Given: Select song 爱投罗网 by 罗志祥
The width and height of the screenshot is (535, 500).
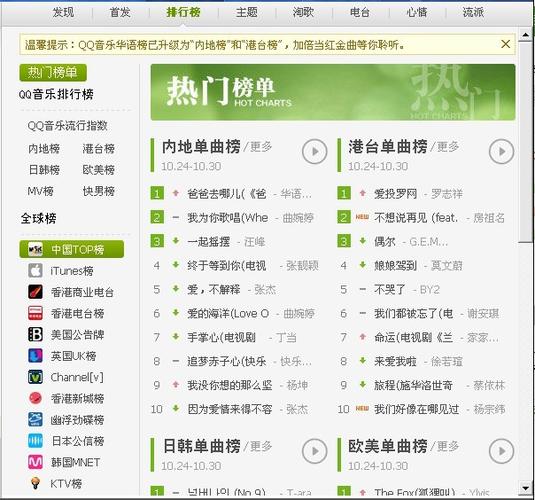Looking at the screenshot, I should point(395,194).
